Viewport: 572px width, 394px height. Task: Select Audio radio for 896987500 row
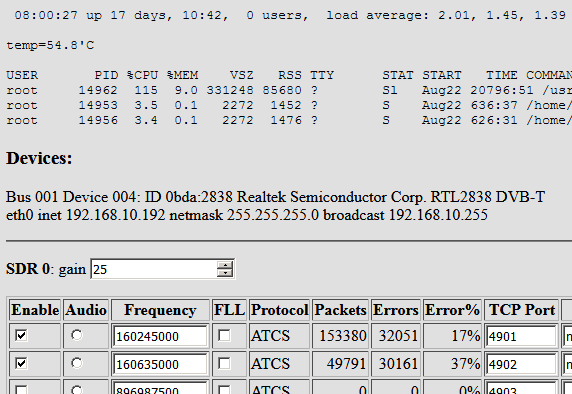pos(77,390)
